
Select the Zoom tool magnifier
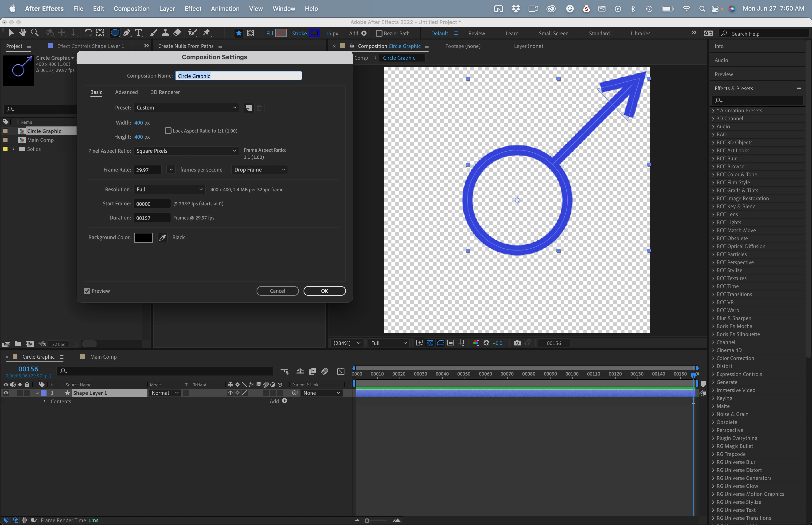coord(34,33)
